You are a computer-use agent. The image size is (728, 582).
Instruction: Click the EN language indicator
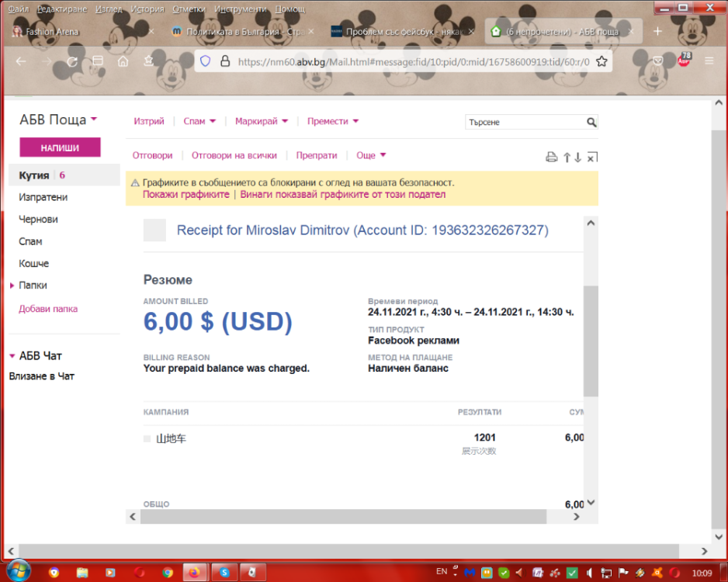pyautogui.click(x=442, y=572)
